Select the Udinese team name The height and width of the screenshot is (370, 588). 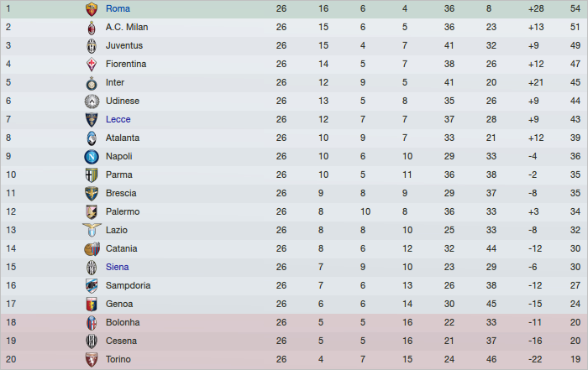(x=123, y=101)
